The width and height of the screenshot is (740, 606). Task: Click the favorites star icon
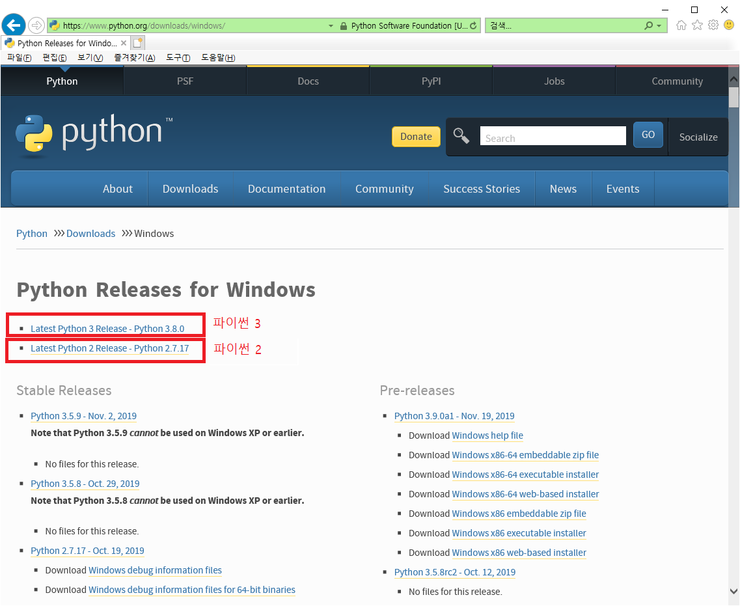click(697, 25)
